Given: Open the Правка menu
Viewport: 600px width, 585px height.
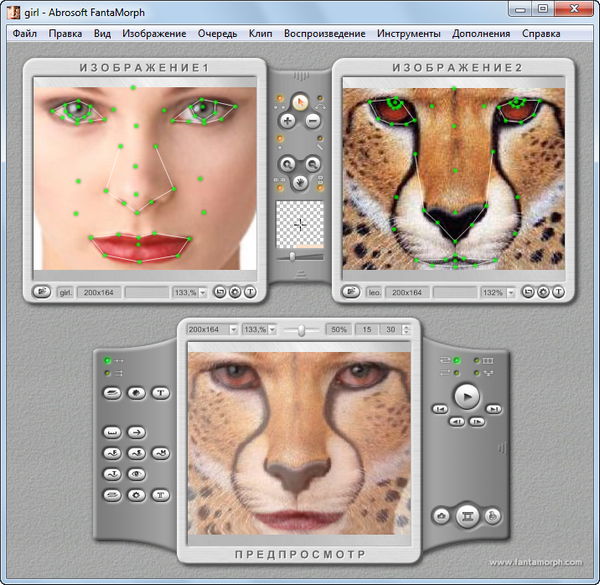Looking at the screenshot, I should tap(65, 34).
